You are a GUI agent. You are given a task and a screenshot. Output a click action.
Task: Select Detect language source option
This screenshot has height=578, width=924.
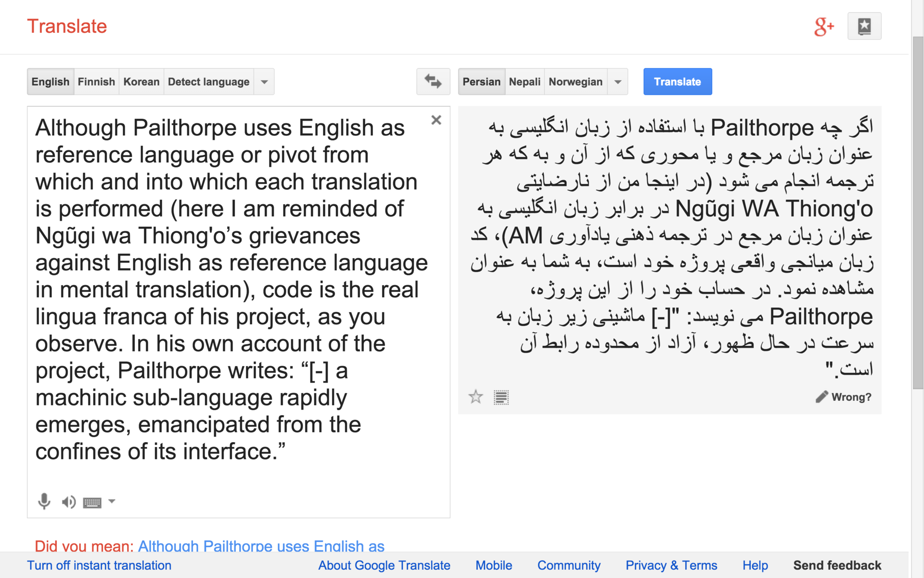208,82
